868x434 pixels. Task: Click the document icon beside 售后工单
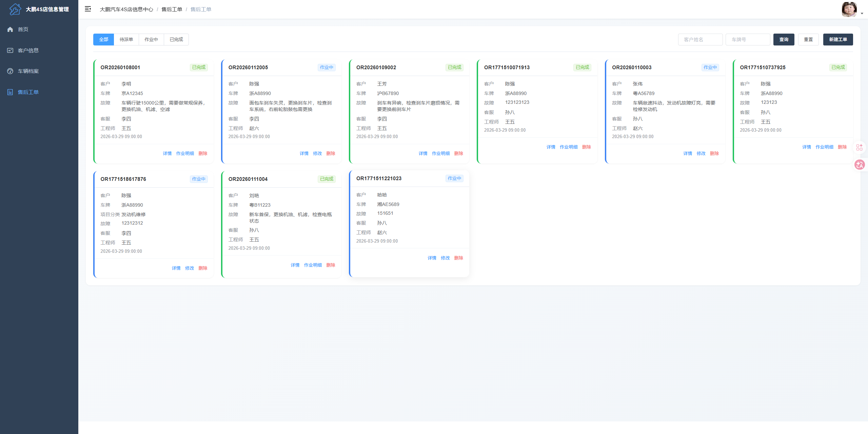tap(10, 92)
